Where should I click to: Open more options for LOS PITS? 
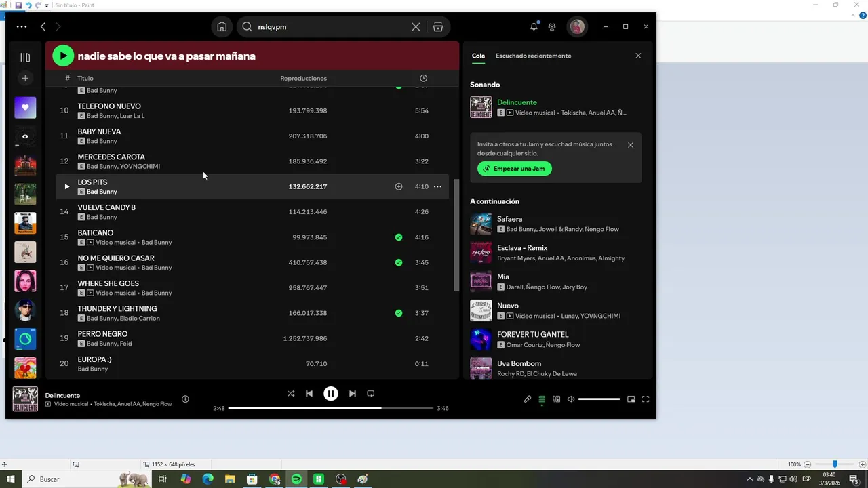[x=437, y=186]
